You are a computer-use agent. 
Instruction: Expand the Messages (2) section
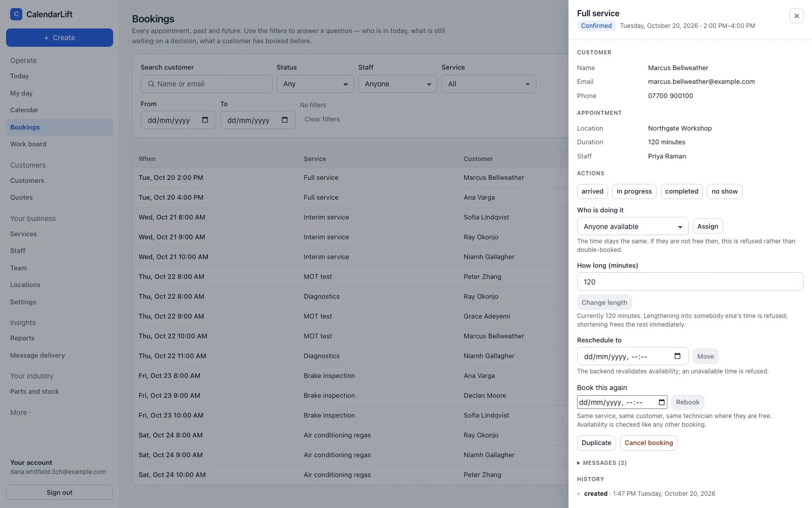pos(602,463)
